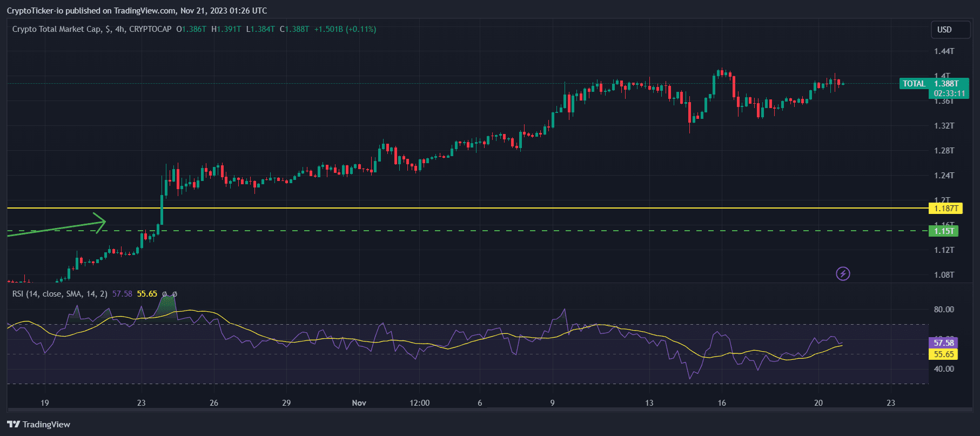The width and height of the screenshot is (980, 436).
Task: Click the green dashed horizontal line
Action: (x=432, y=231)
